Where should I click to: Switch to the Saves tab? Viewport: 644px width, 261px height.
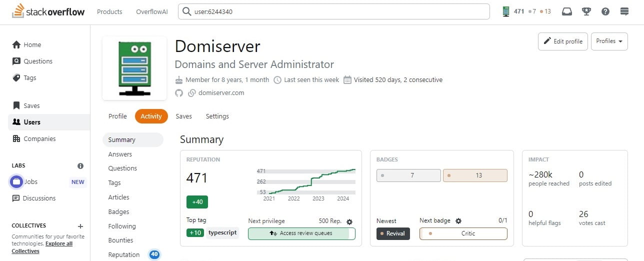click(x=183, y=116)
